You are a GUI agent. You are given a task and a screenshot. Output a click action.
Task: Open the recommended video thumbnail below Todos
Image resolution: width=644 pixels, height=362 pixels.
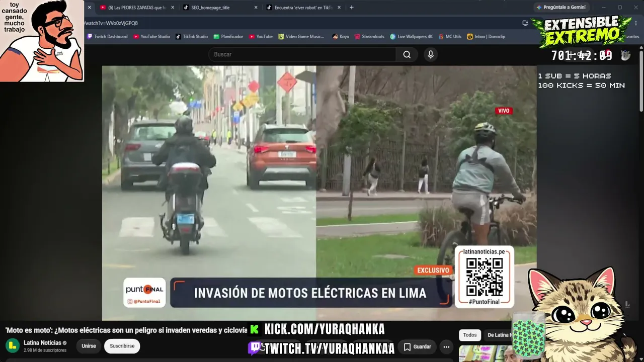486,353
